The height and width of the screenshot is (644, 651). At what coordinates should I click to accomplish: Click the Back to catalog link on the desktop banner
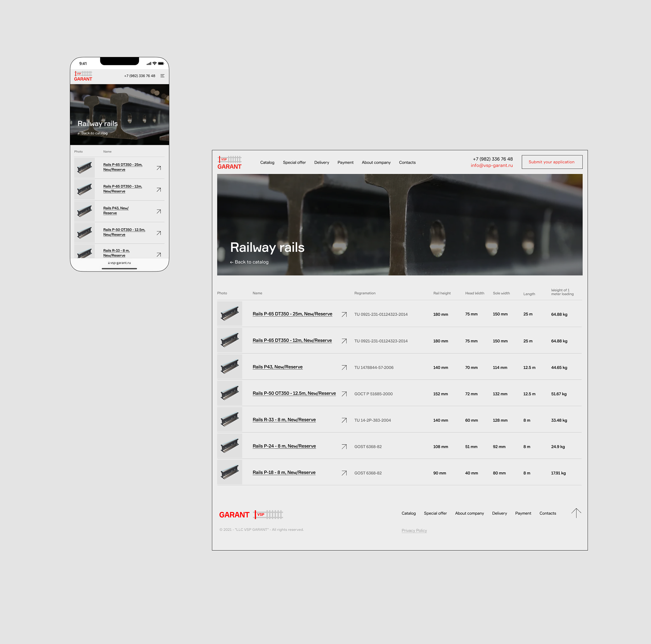tap(249, 262)
